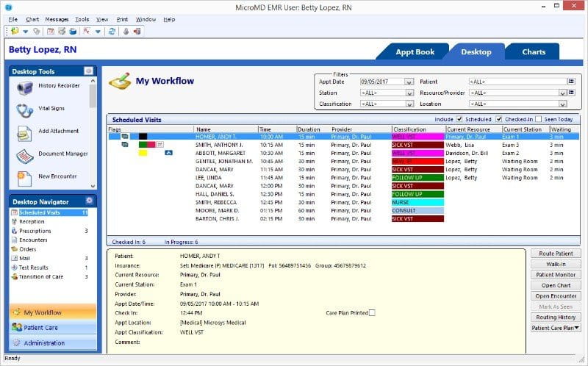Open Transition of Care in navigator
588x366 pixels.
tap(41, 277)
